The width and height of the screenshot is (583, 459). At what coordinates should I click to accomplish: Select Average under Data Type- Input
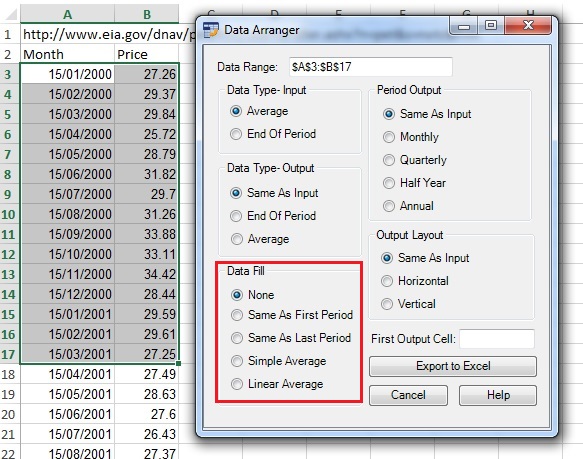259,111
